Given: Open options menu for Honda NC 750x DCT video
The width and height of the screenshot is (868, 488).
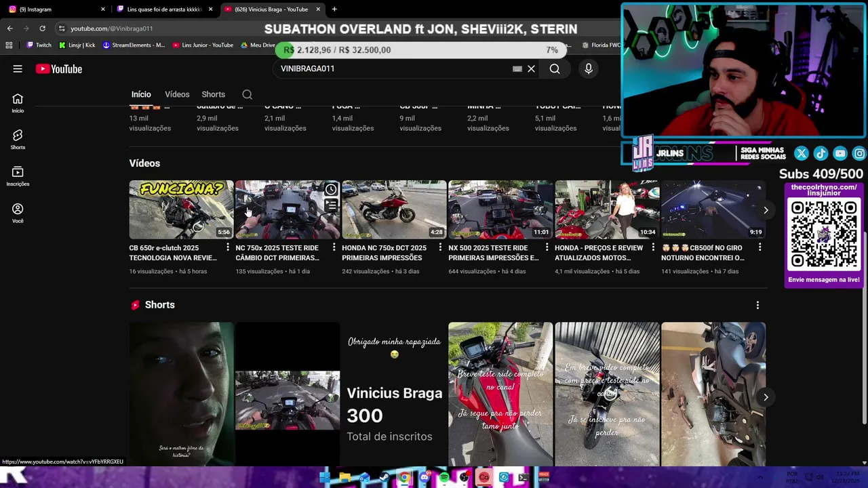Looking at the screenshot, I should (x=440, y=247).
